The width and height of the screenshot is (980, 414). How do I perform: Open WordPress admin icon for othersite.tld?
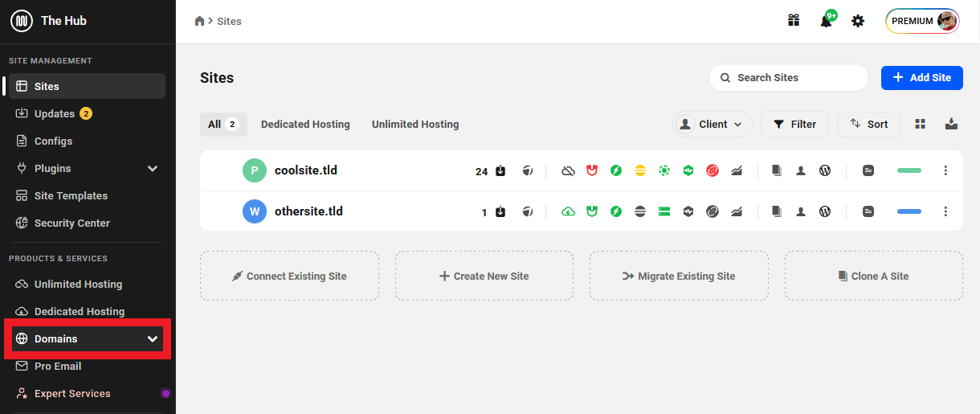pyautogui.click(x=825, y=211)
